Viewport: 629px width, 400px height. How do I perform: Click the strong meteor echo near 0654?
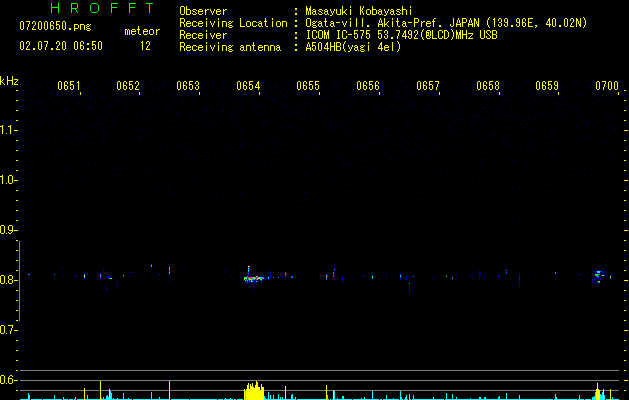[254, 278]
